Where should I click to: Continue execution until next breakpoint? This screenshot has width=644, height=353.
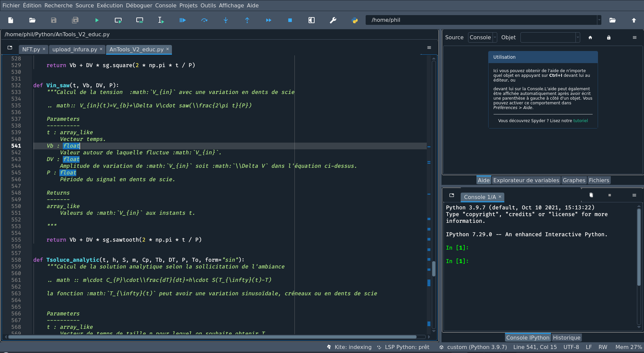[x=269, y=20]
